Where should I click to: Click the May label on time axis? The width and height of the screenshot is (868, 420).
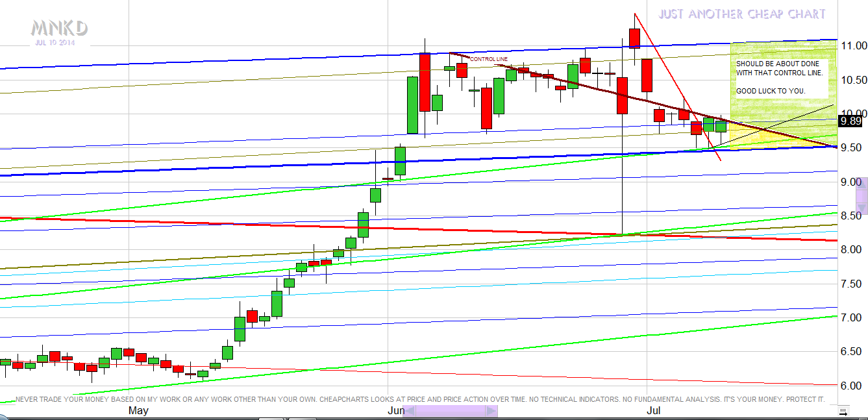tap(138, 411)
